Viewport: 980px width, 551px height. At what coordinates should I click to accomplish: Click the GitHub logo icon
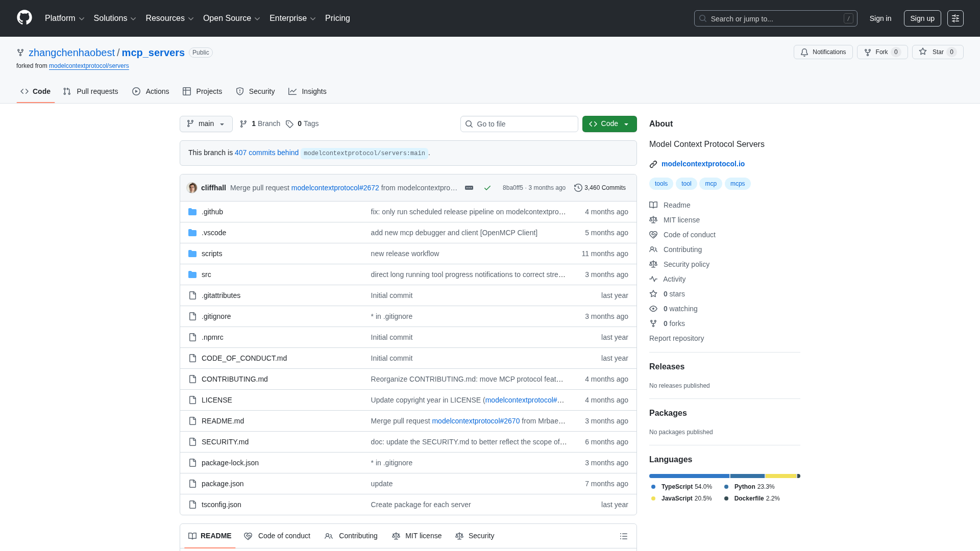click(24, 18)
